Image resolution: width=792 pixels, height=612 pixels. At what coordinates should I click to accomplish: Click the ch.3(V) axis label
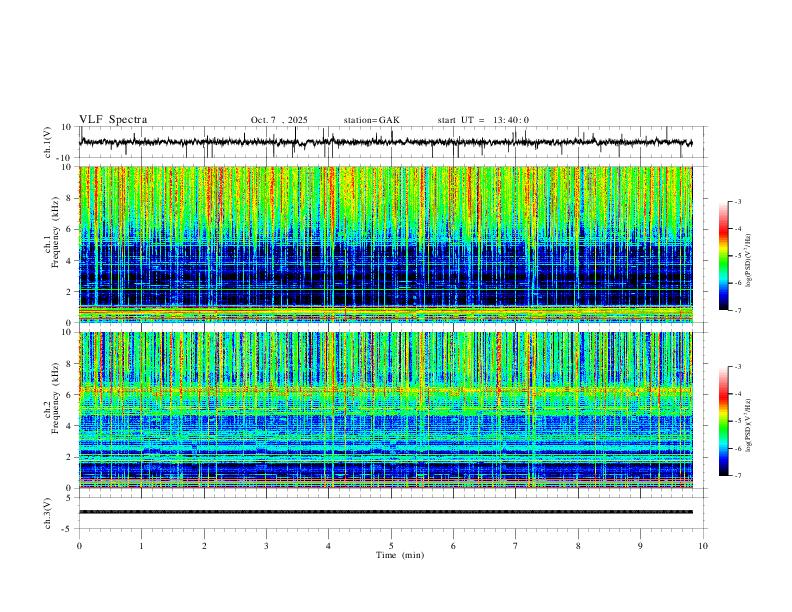coord(48,513)
